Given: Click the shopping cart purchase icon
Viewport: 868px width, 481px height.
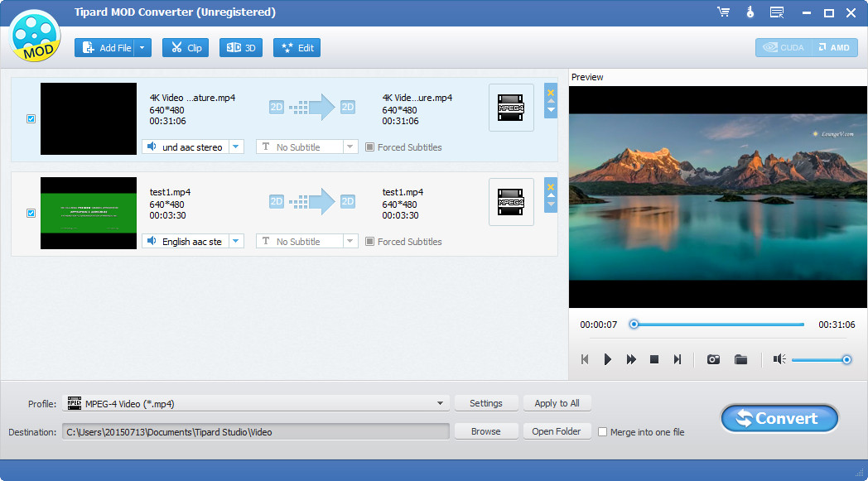Looking at the screenshot, I should 723,12.
